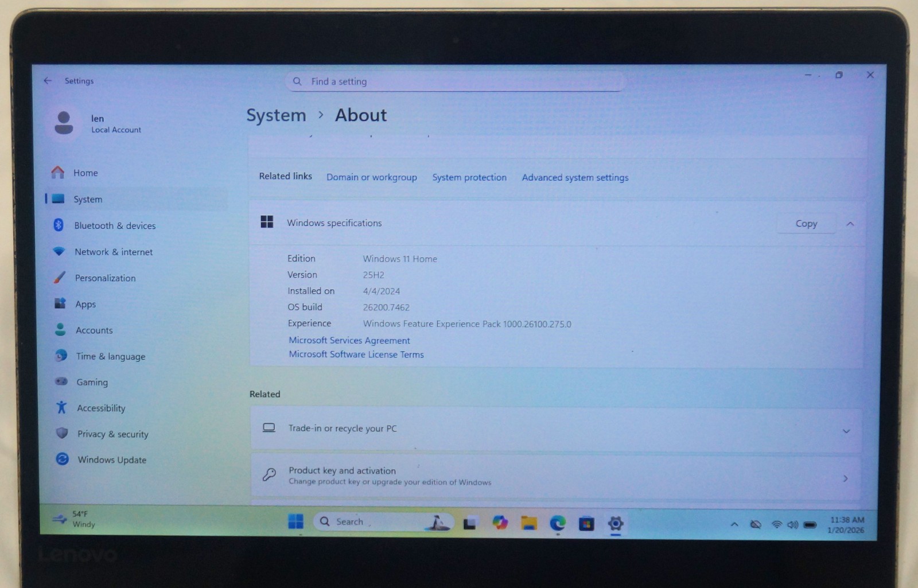Click the battery tray icon
Screen dimensions: 918x588
810,525
